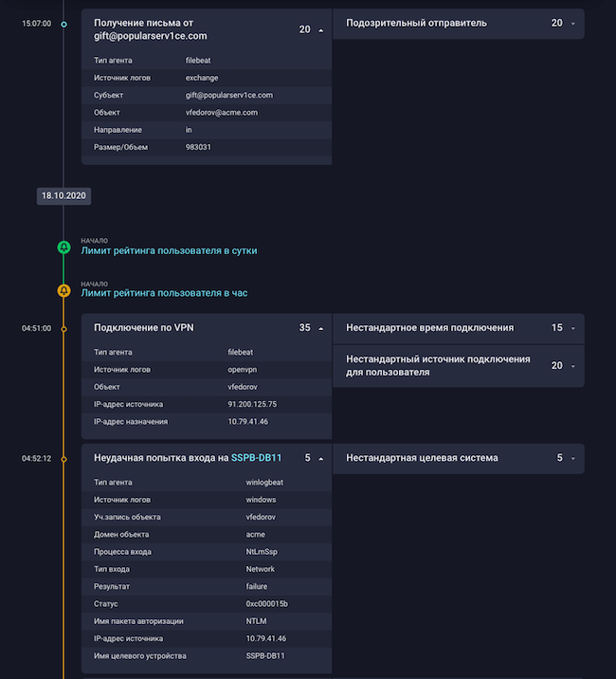The width and height of the screenshot is (616, 679).
Task: Expand non-standard connection source rule
Action: [573, 366]
